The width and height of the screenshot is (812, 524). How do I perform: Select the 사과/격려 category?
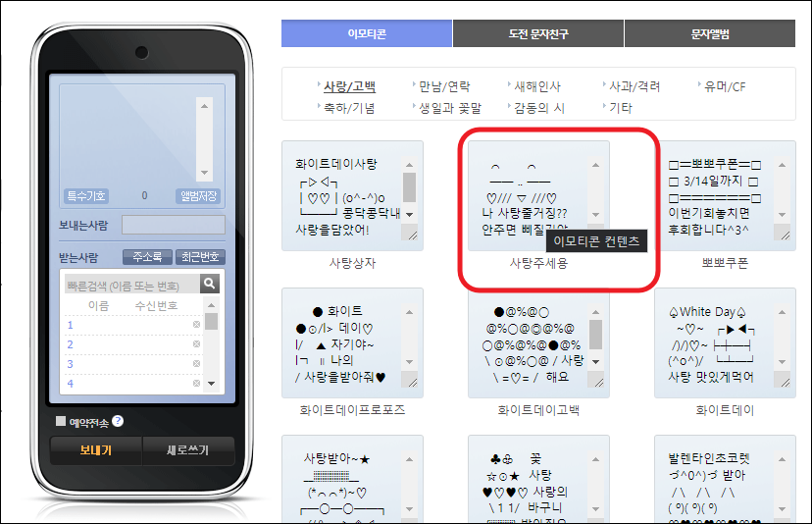(x=634, y=86)
